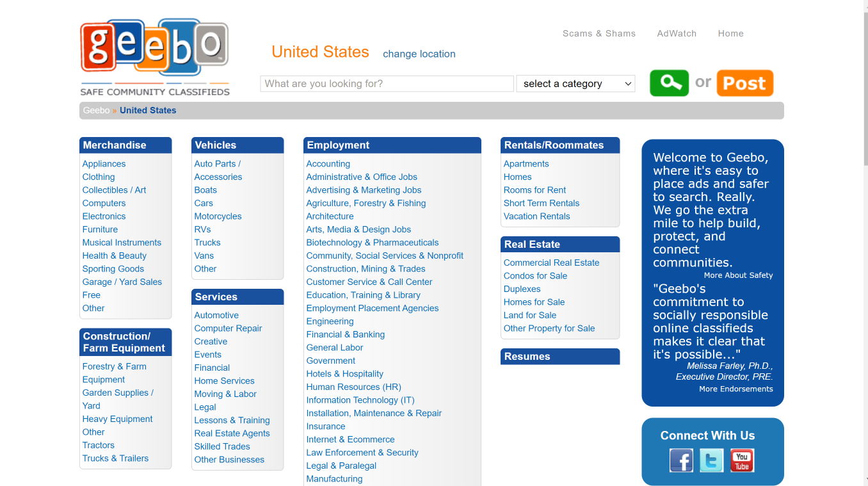
Task: Select Land for Sale
Action: click(530, 315)
